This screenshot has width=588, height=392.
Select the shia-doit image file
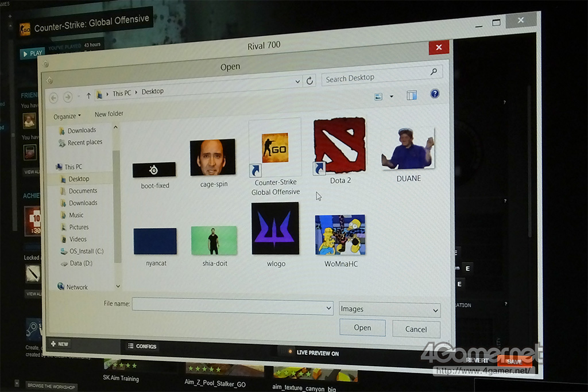tap(214, 246)
